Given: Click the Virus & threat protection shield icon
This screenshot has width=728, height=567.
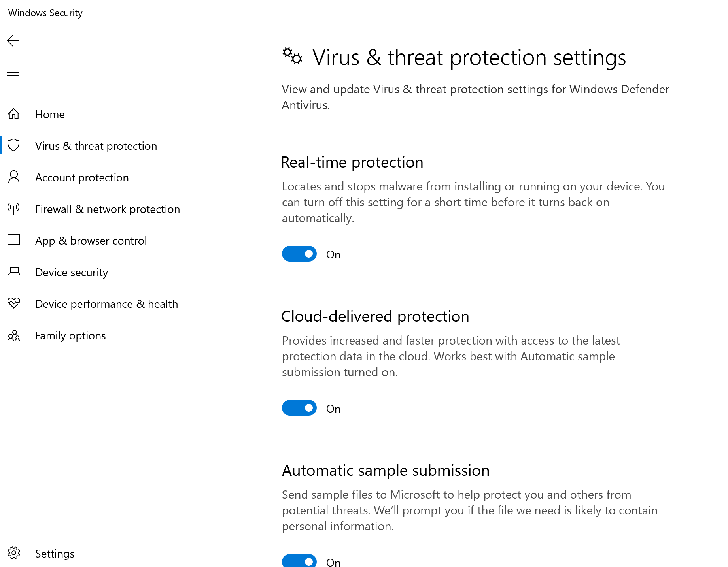Looking at the screenshot, I should click(14, 145).
